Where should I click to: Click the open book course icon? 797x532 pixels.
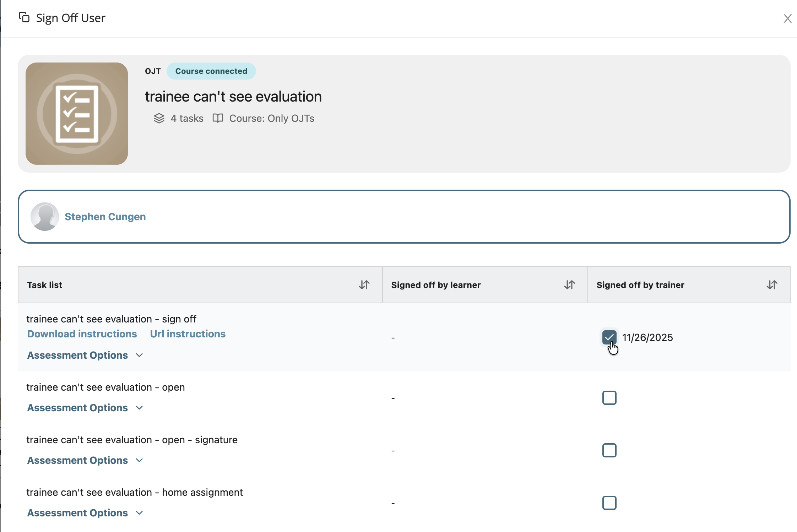(x=218, y=118)
